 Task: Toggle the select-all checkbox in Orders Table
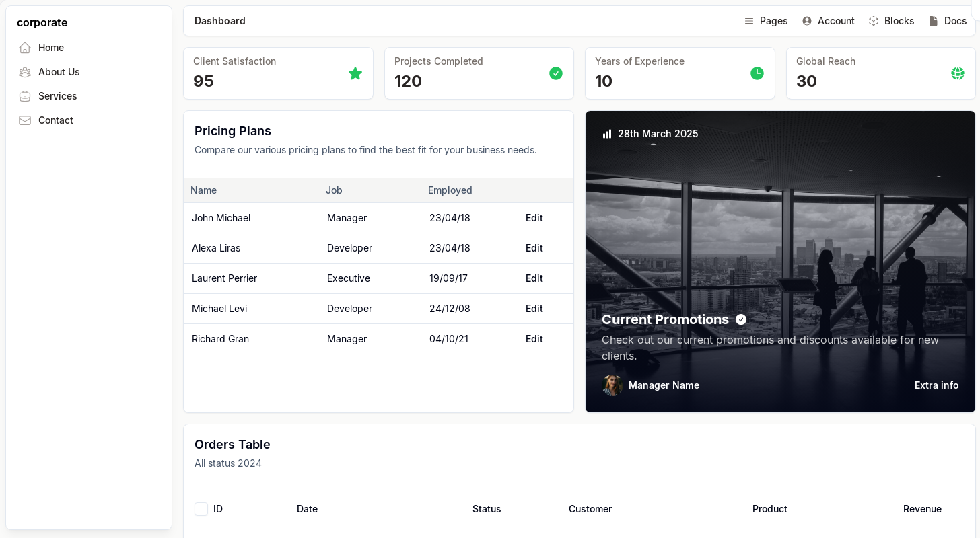[x=201, y=509]
